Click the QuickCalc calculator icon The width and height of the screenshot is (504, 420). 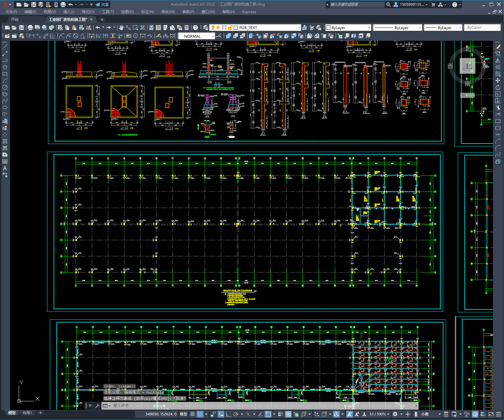[187, 28]
